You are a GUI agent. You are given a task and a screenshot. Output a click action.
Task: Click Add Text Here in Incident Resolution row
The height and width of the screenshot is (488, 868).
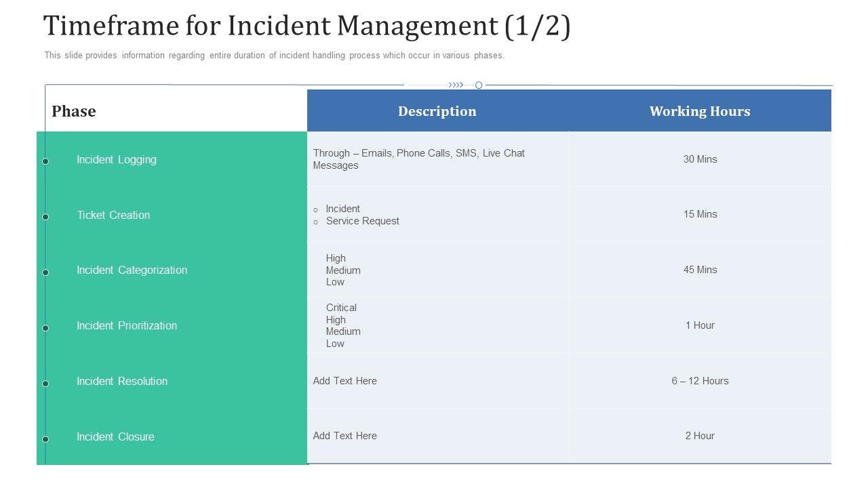pyautogui.click(x=344, y=381)
